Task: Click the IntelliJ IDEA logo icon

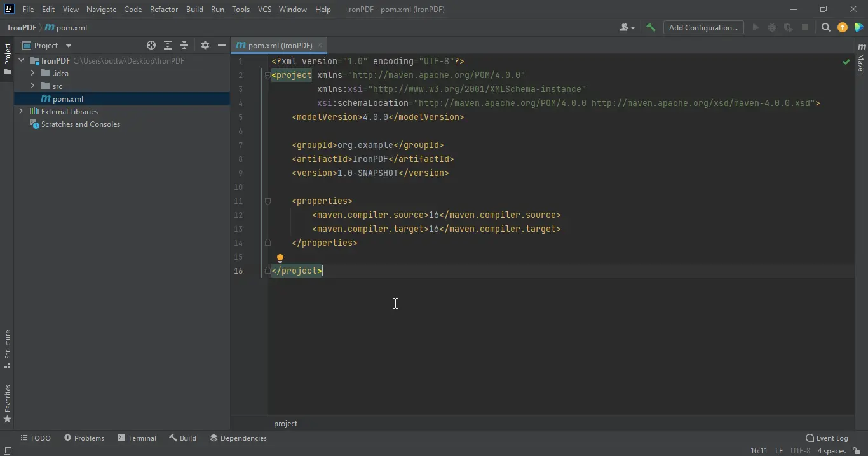Action: point(9,9)
